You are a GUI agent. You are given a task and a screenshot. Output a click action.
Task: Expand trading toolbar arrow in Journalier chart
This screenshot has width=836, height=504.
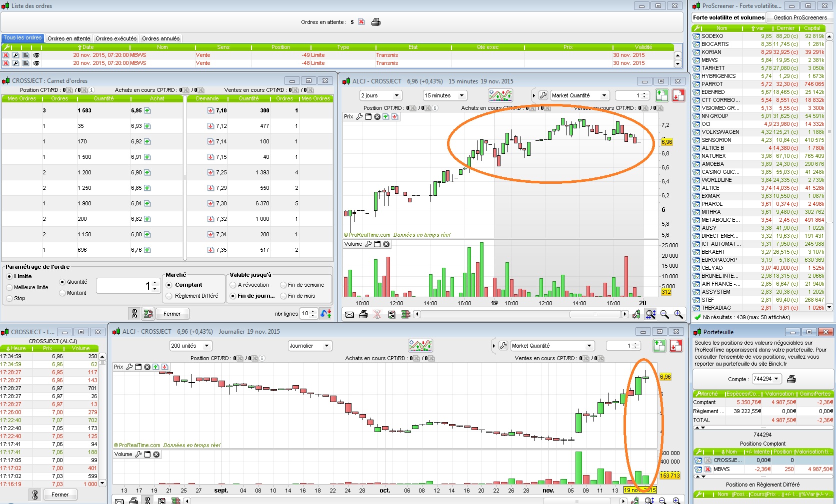494,346
